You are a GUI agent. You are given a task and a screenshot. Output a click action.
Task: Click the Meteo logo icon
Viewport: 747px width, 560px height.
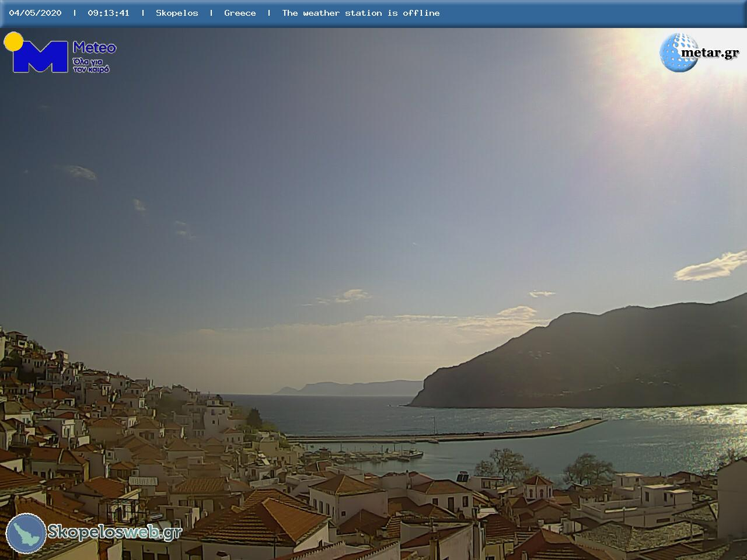[37, 52]
